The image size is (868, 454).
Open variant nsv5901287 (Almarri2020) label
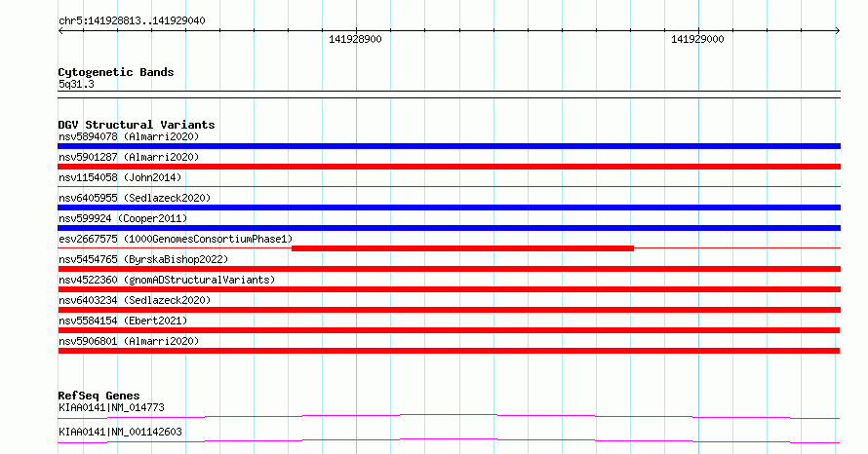tap(129, 157)
